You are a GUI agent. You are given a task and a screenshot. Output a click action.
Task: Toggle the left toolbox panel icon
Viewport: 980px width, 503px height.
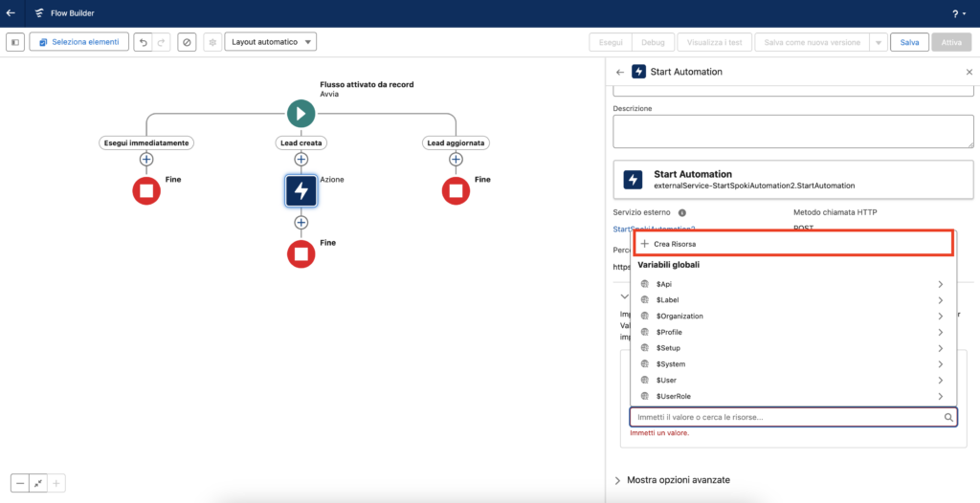[x=15, y=42]
